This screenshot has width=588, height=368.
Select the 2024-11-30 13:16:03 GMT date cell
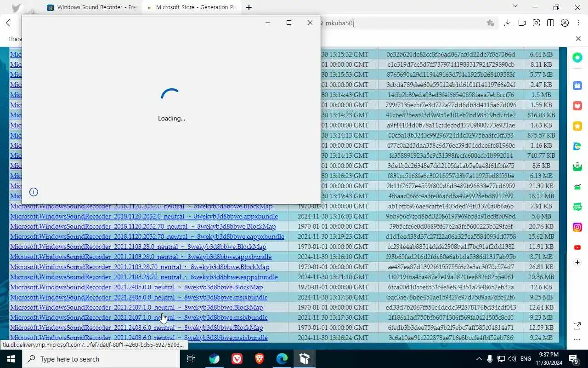coord(333,216)
